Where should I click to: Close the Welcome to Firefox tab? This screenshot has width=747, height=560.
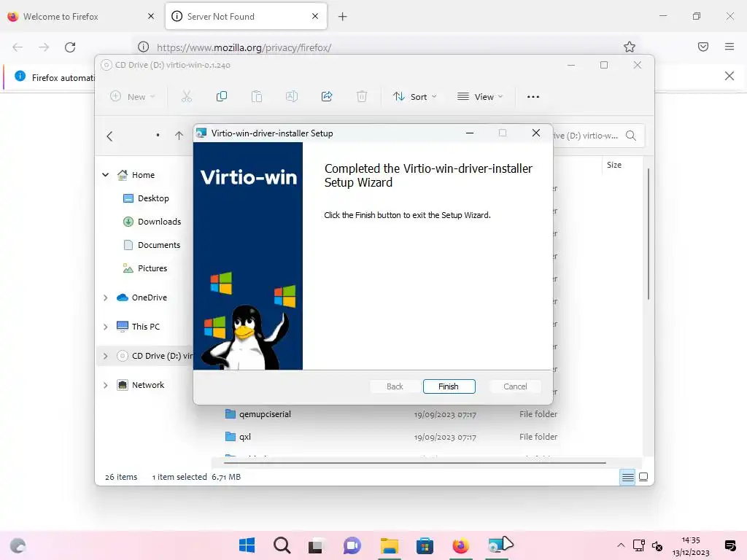pyautogui.click(x=150, y=16)
